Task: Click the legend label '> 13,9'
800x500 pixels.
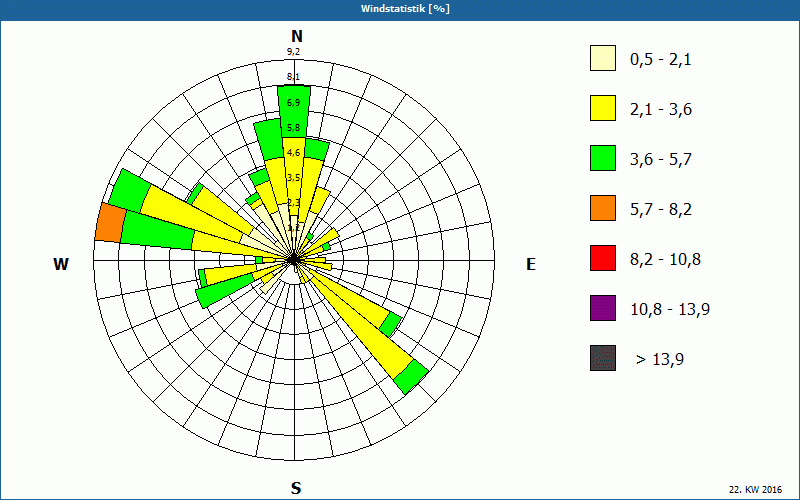Action: pos(660,360)
